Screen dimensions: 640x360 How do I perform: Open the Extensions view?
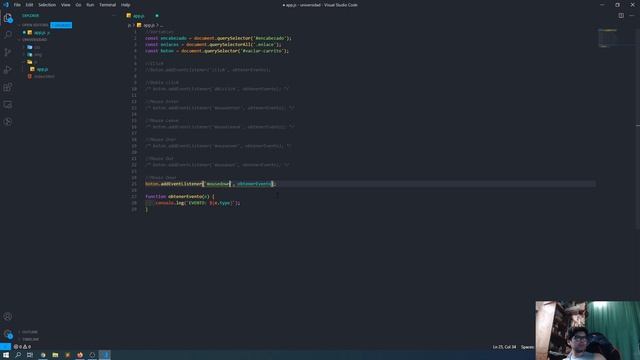click(8, 87)
